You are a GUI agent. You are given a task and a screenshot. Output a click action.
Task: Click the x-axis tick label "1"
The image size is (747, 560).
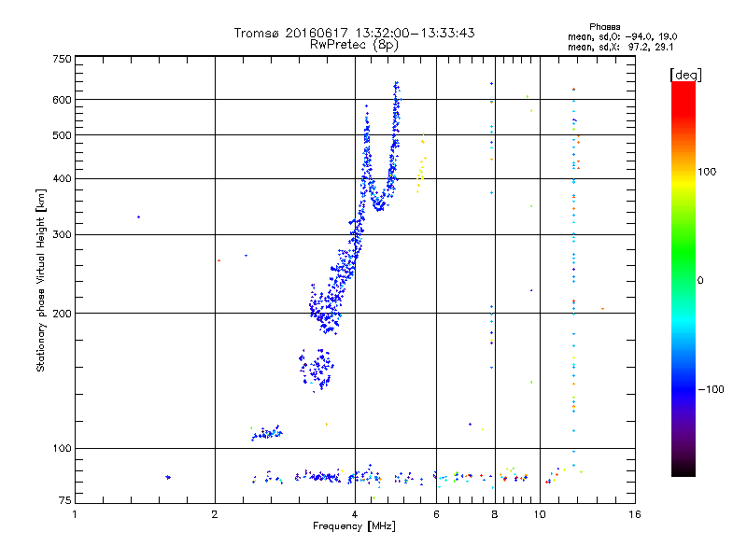75,514
